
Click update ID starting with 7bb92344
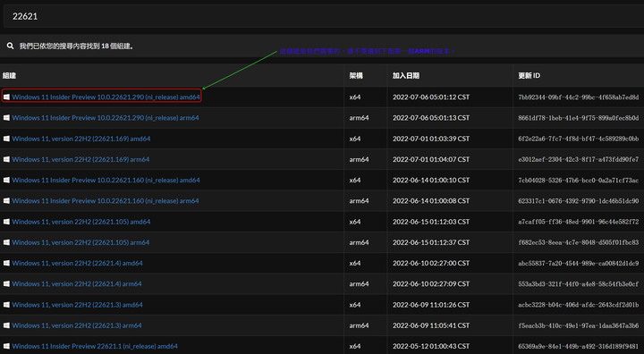tap(579, 97)
